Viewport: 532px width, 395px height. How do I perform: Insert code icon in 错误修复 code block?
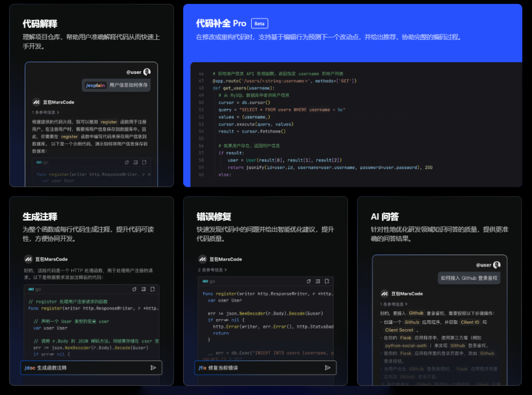318,281
